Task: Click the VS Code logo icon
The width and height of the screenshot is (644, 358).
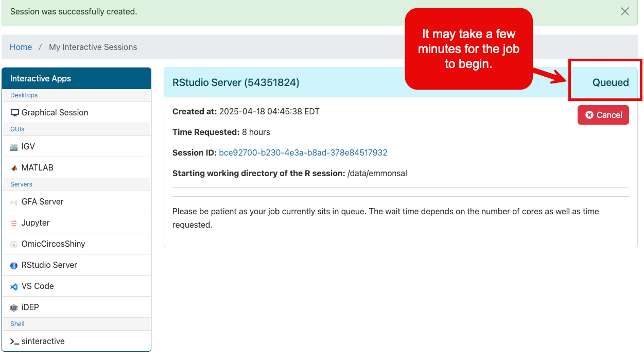Action: coord(14,287)
